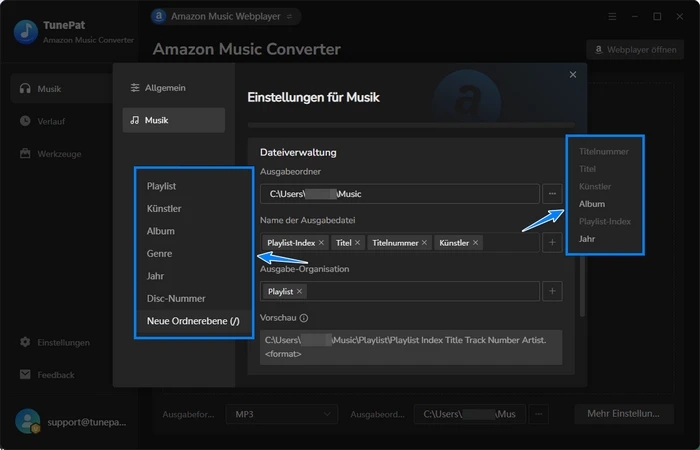
Task: Click the support account avatar
Action: point(28,421)
